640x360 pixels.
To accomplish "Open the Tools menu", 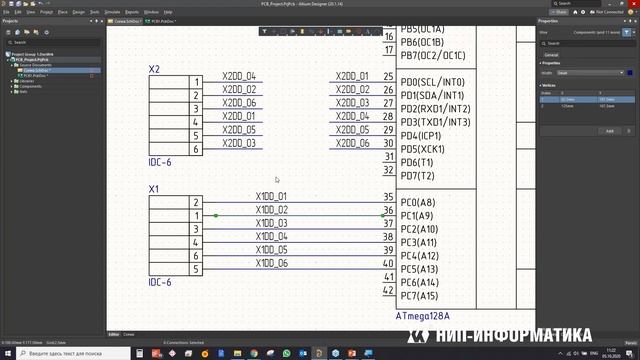I will click(94, 12).
